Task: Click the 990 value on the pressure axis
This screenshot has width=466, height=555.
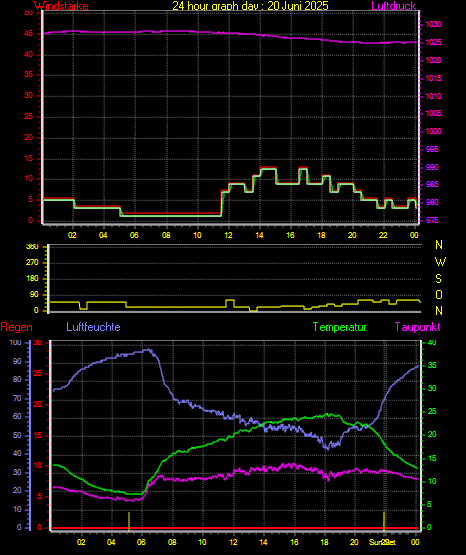Action: point(432,167)
